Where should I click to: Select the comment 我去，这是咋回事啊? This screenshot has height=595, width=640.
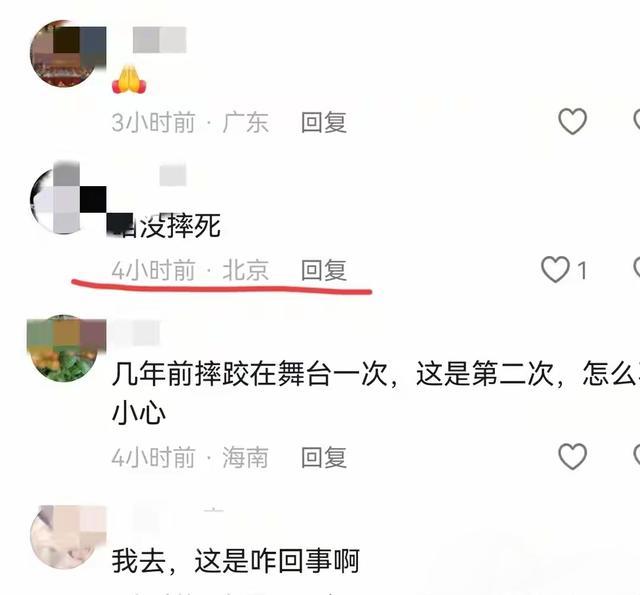pyautogui.click(x=236, y=561)
